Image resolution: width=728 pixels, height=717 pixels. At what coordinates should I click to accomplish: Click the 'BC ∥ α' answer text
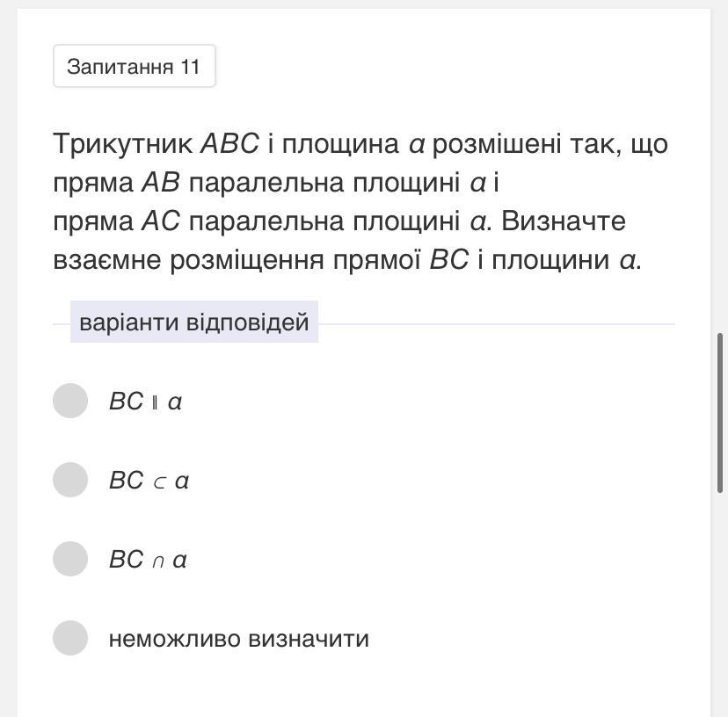pyautogui.click(x=145, y=402)
